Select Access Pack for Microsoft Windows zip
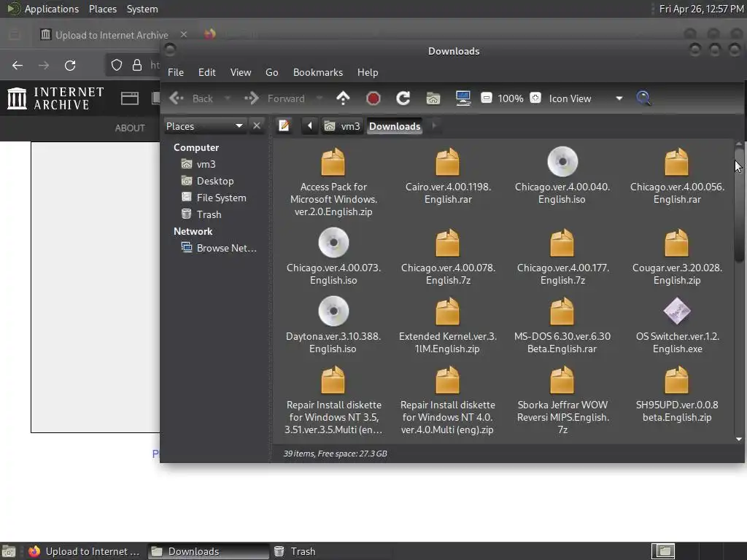The image size is (747, 560). pos(333,162)
